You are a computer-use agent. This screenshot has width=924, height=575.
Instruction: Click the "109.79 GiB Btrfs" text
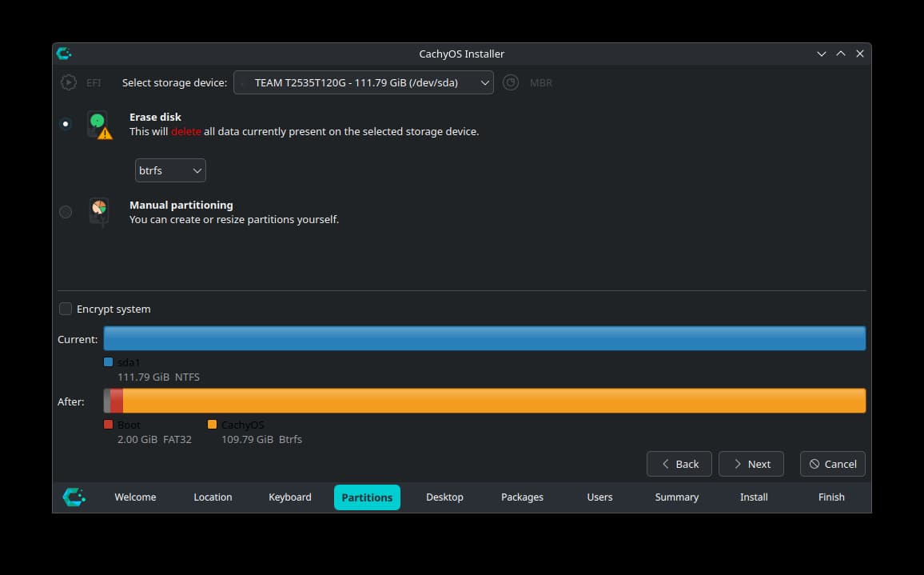261,439
